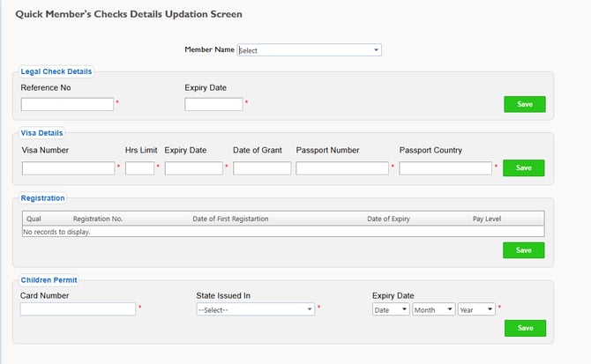Open the Member Name dropdown
This screenshot has width=591, height=364.
point(309,50)
